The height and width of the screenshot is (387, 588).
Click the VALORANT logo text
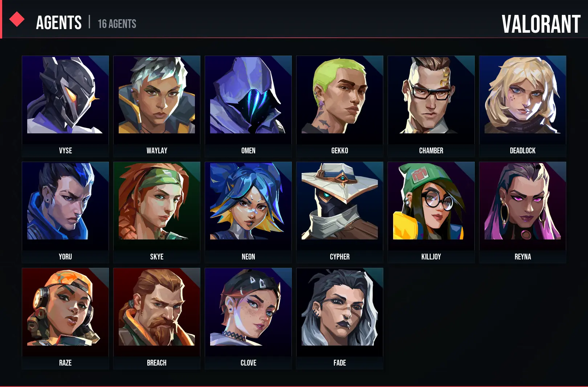541,24
